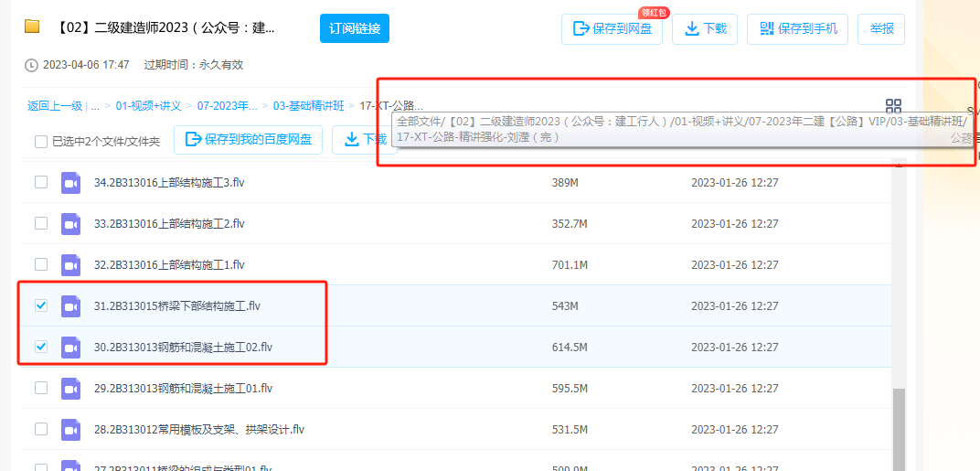Viewport: 980px width, 471px height.
Task: Check the box for 29.2B313013钢筋和混凝土施工01.flv
Action: 41,388
